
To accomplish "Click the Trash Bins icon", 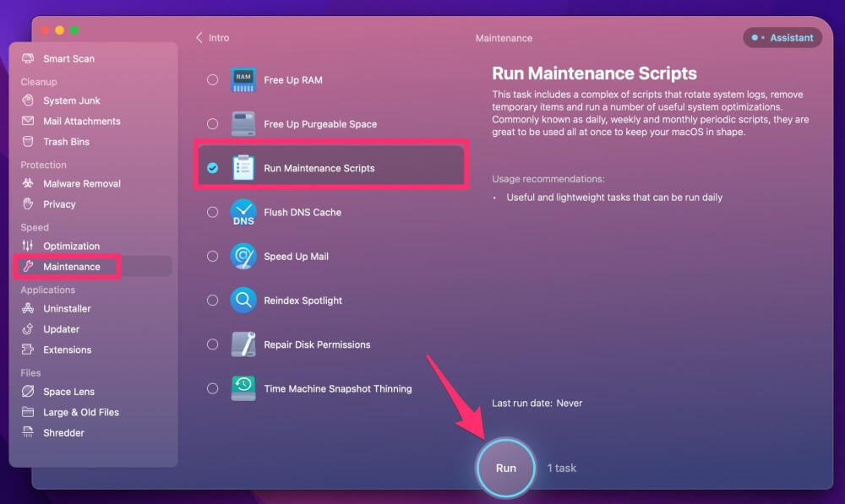I will [28, 141].
